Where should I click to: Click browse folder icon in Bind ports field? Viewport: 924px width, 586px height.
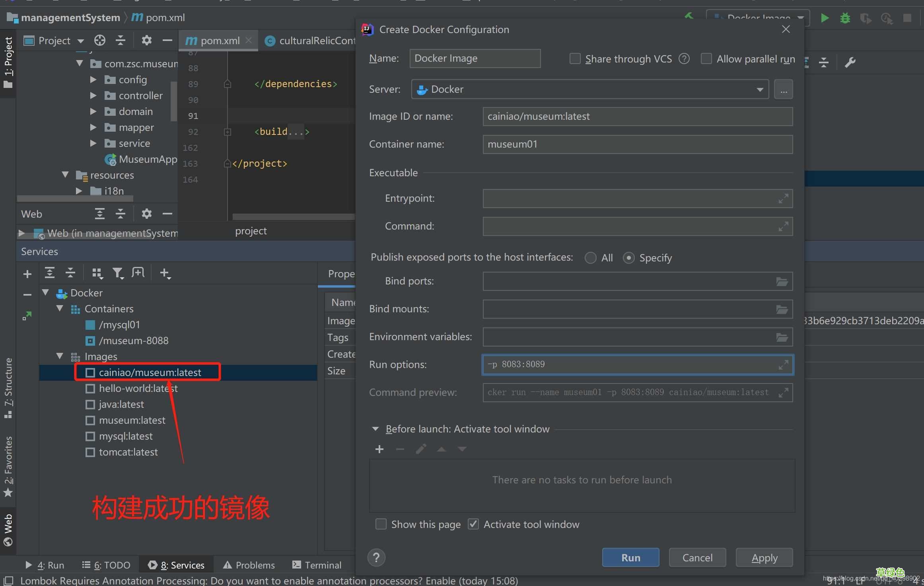782,281
